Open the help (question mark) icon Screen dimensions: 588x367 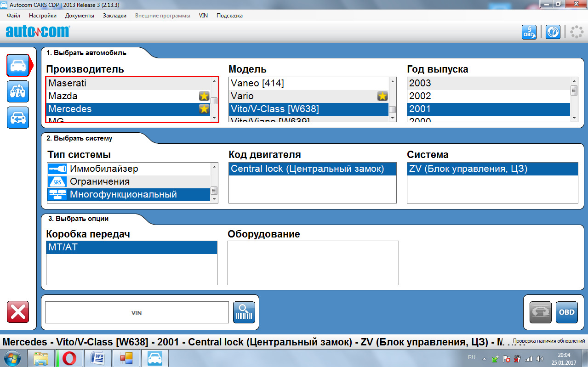pos(552,32)
